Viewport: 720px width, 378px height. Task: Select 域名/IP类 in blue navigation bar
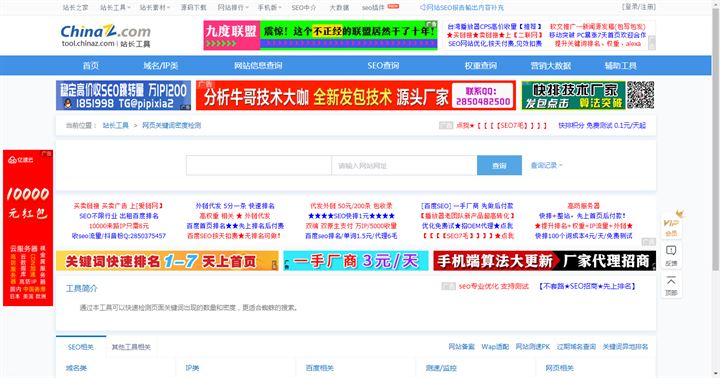[x=161, y=66]
